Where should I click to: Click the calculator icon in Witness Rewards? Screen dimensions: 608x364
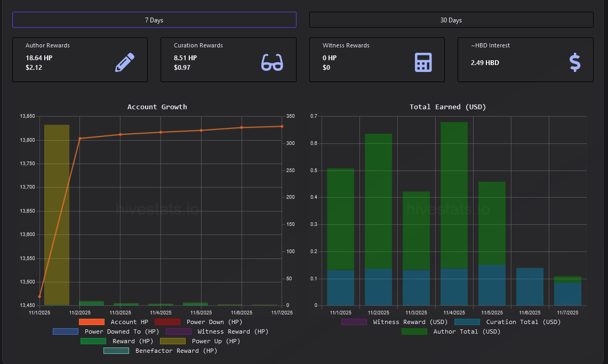pos(423,62)
